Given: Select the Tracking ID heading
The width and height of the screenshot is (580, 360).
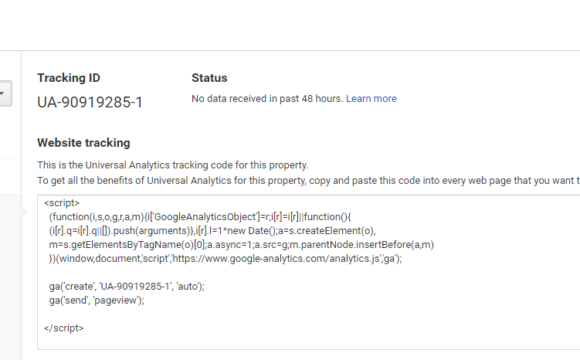Looking at the screenshot, I should click(x=69, y=78).
